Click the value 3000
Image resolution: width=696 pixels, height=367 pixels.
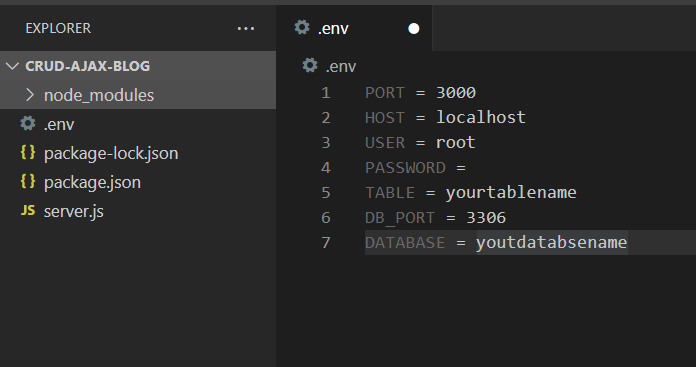pyautogui.click(x=456, y=93)
